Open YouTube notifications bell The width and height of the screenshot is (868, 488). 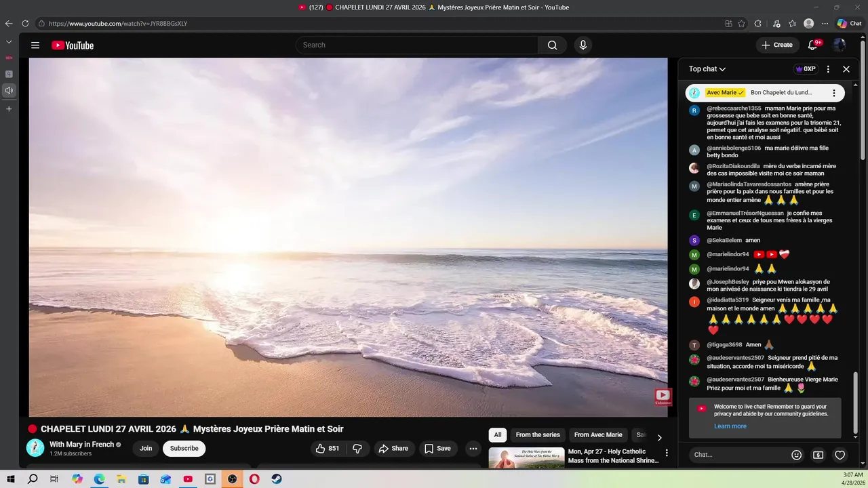coord(813,45)
